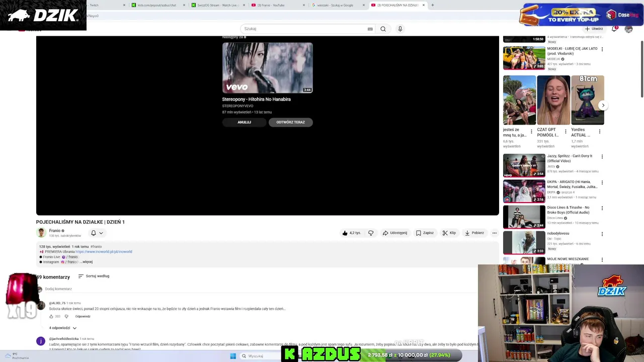The height and width of the screenshot is (362, 644).
Task: Open options for 'jesteś ze mną tu' short
Action: pyautogui.click(x=531, y=132)
